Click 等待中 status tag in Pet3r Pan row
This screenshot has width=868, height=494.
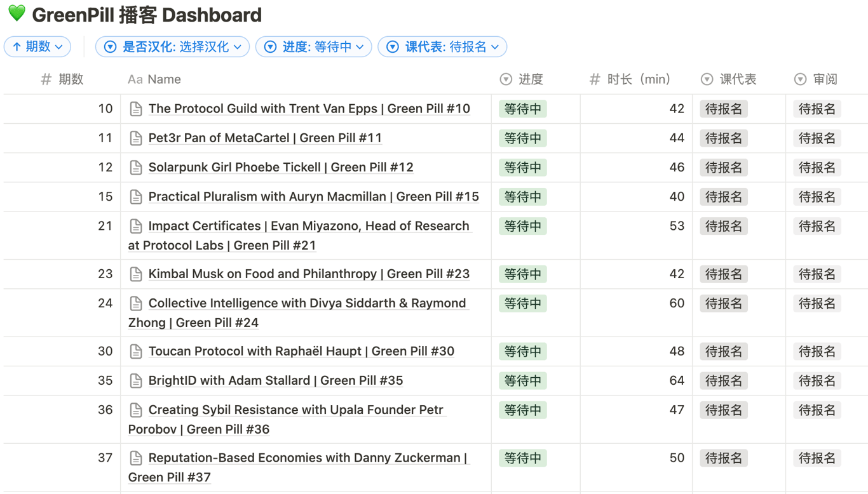coord(523,138)
